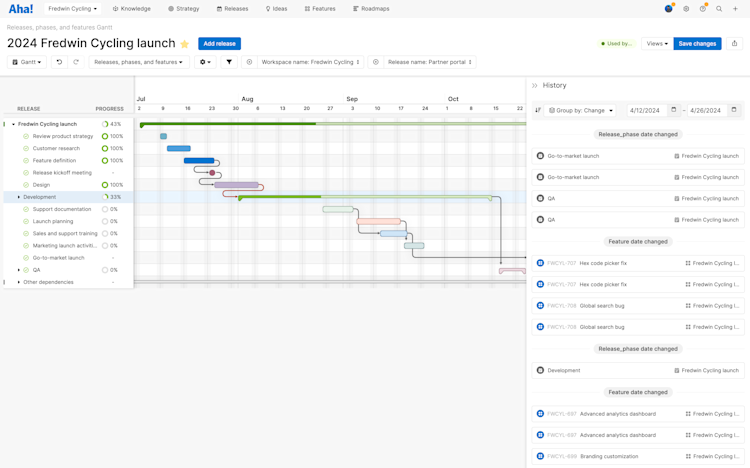Expand the QA phase row

tap(19, 270)
